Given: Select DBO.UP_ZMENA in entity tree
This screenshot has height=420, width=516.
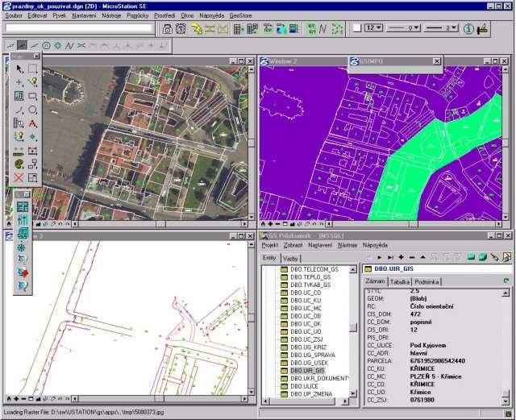Looking at the screenshot, I should point(311,394).
